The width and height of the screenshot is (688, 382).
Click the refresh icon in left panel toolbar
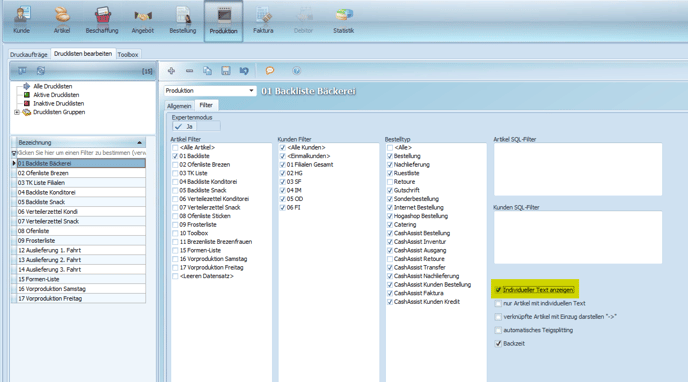(41, 71)
